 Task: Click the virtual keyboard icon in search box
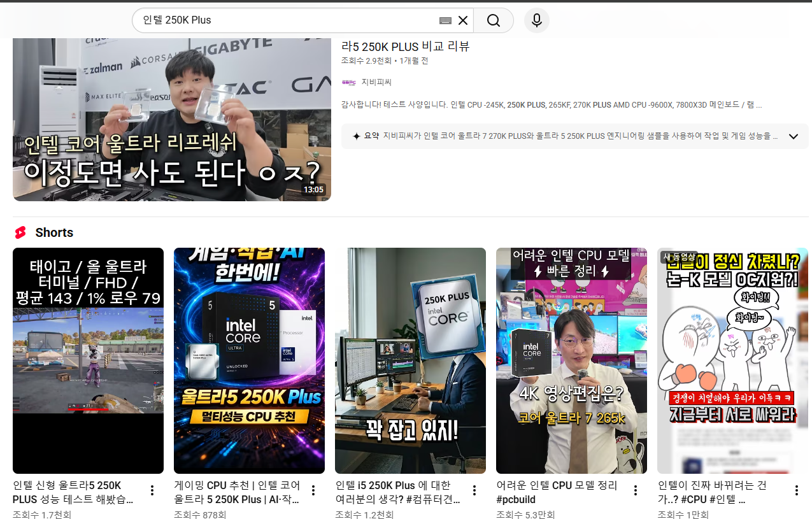[445, 20]
